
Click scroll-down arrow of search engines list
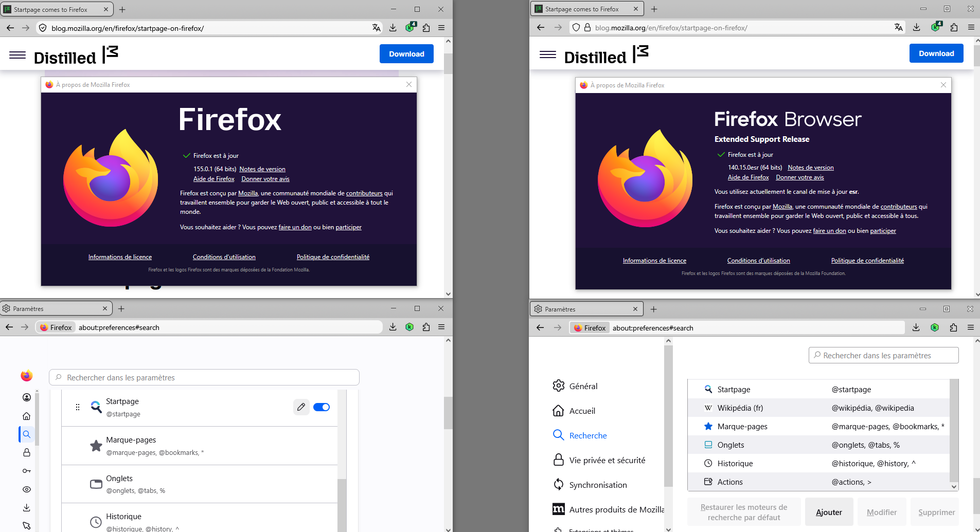coord(954,486)
